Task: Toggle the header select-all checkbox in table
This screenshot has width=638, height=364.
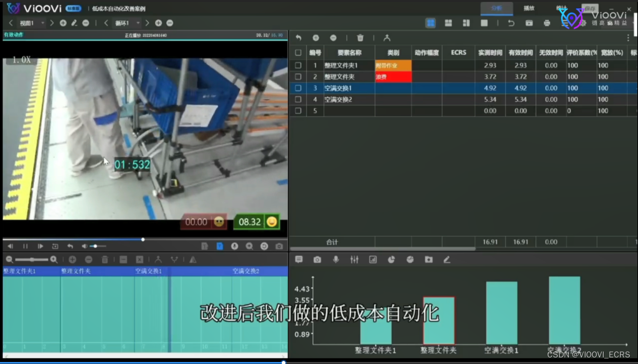Action: tap(298, 52)
